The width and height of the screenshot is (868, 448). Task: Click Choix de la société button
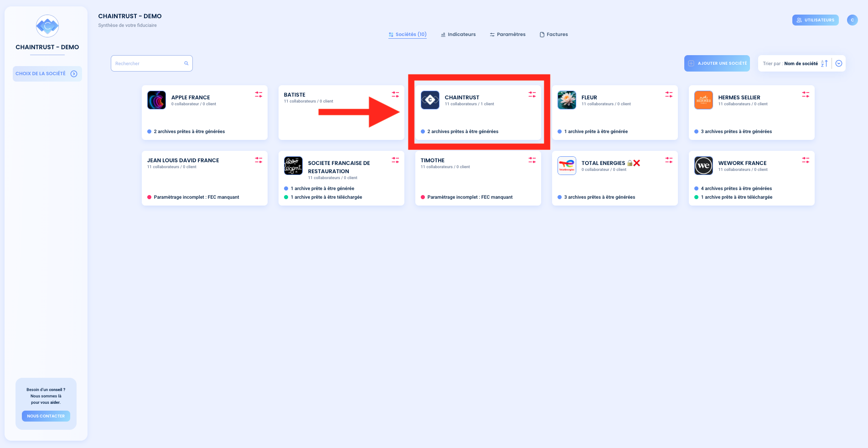click(47, 74)
